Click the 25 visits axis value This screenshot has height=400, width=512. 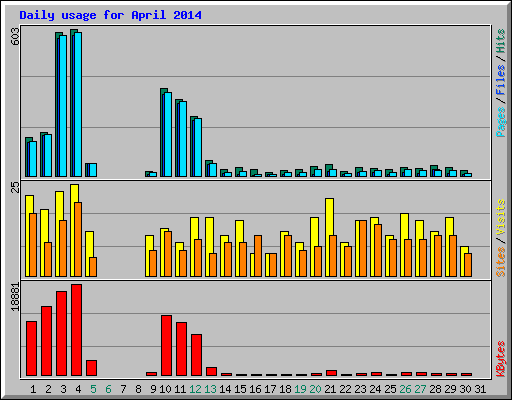click(15, 187)
